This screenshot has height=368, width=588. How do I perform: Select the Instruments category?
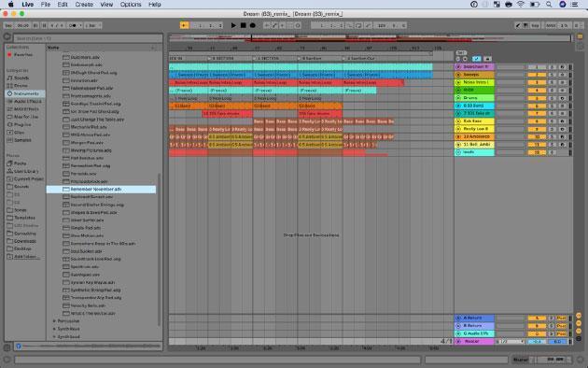pos(25,93)
